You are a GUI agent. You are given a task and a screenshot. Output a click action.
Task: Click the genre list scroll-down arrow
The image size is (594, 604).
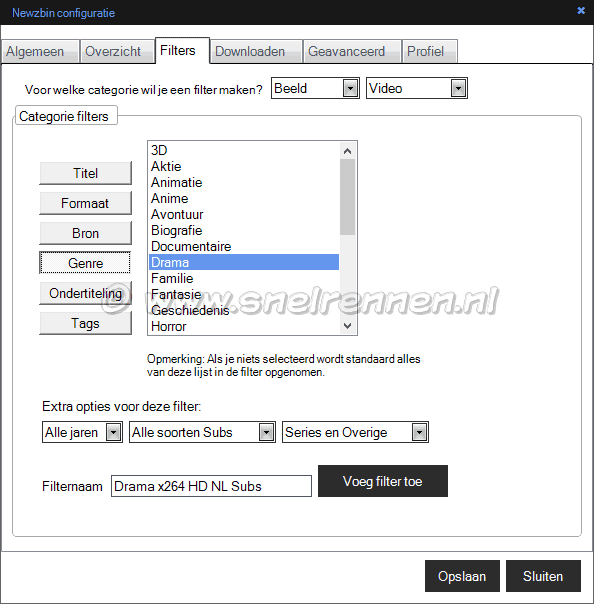click(347, 326)
